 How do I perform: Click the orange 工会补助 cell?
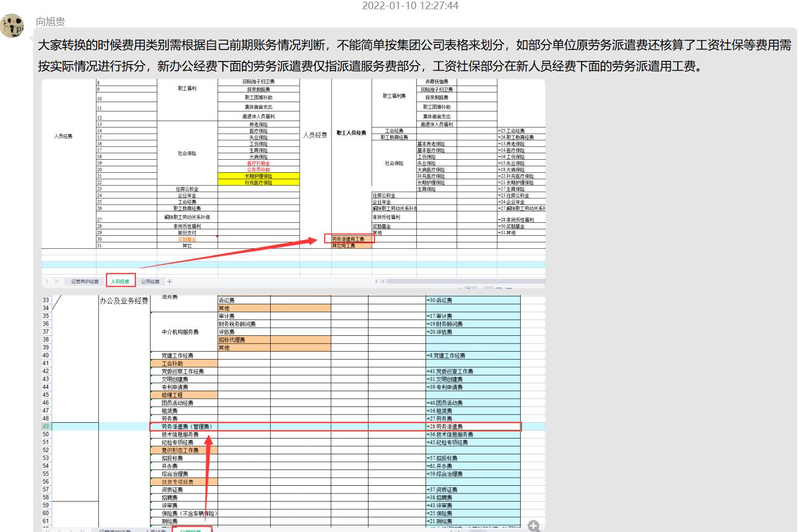(x=183, y=364)
